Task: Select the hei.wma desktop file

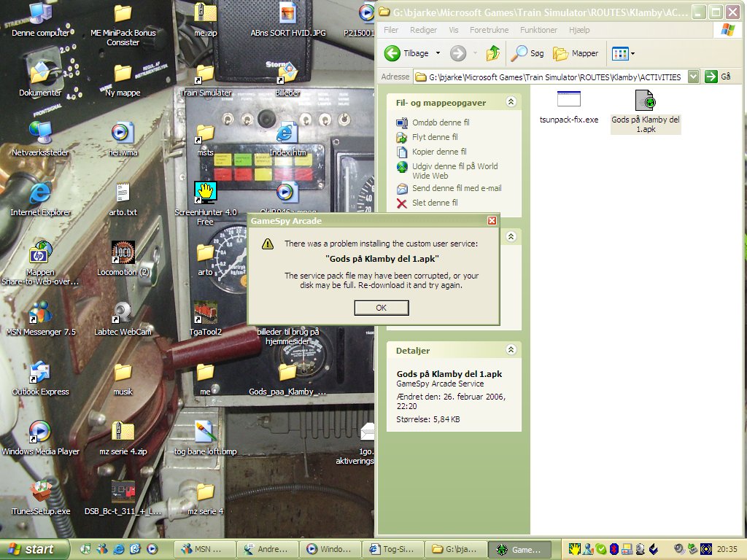Action: pos(123,139)
